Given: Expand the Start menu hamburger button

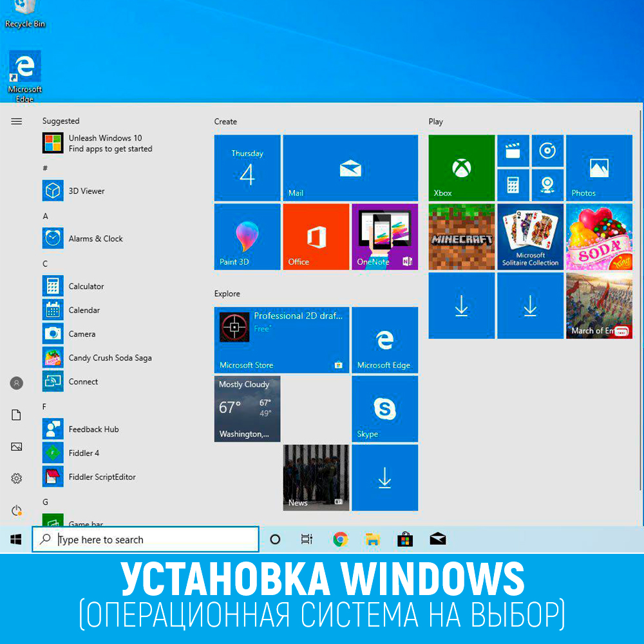Looking at the screenshot, I should pyautogui.click(x=17, y=121).
